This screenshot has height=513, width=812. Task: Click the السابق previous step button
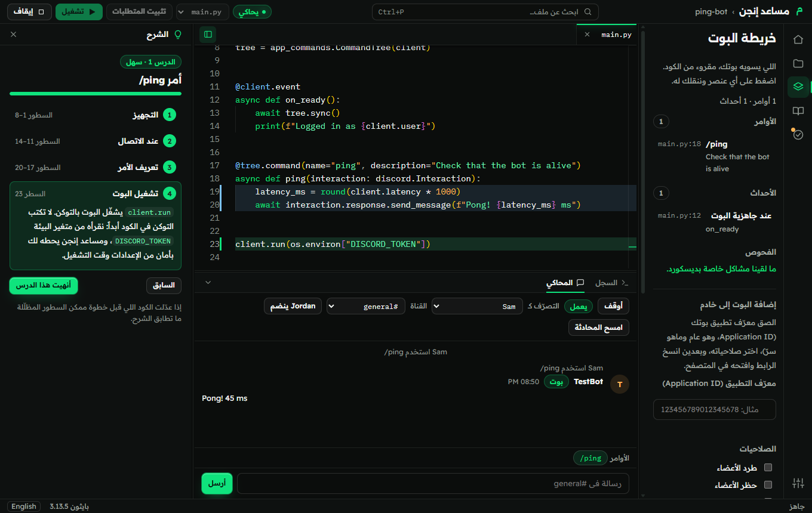coord(164,286)
